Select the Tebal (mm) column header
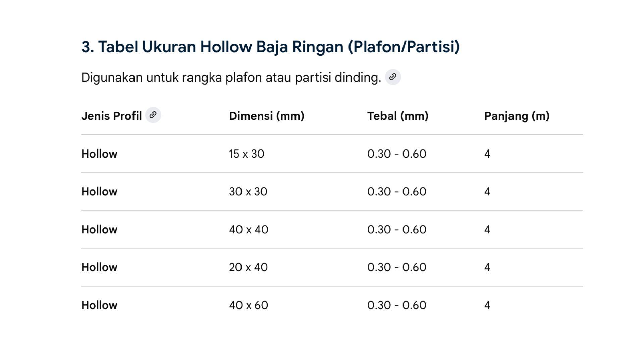Image resolution: width=644 pixels, height=362 pixels. pos(398,116)
